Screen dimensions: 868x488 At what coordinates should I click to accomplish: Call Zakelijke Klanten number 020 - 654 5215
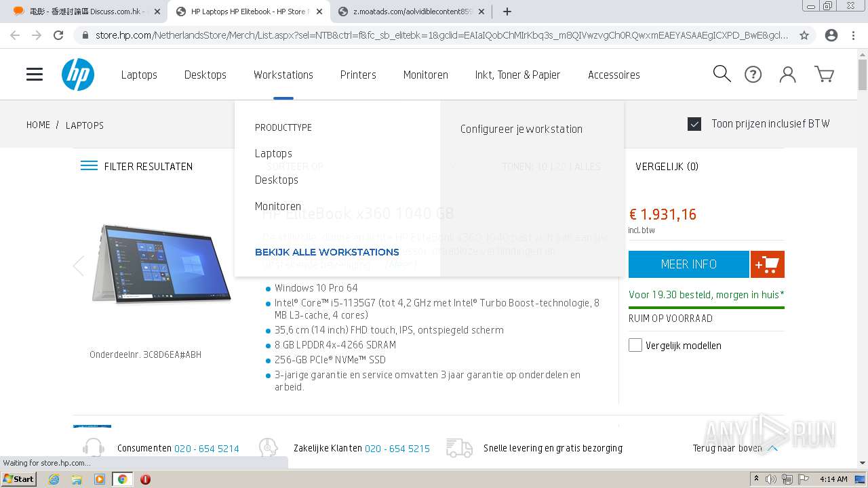click(397, 448)
